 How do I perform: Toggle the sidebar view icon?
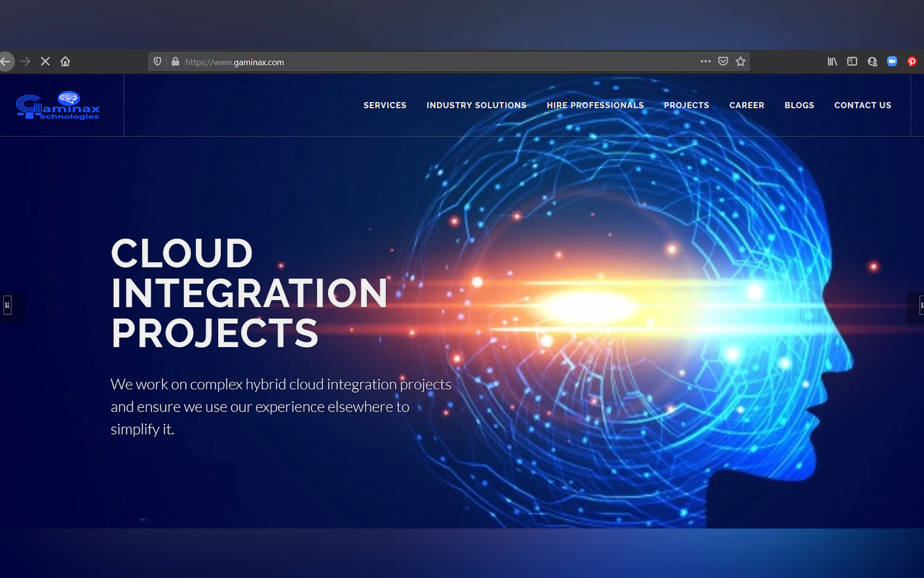pos(852,62)
